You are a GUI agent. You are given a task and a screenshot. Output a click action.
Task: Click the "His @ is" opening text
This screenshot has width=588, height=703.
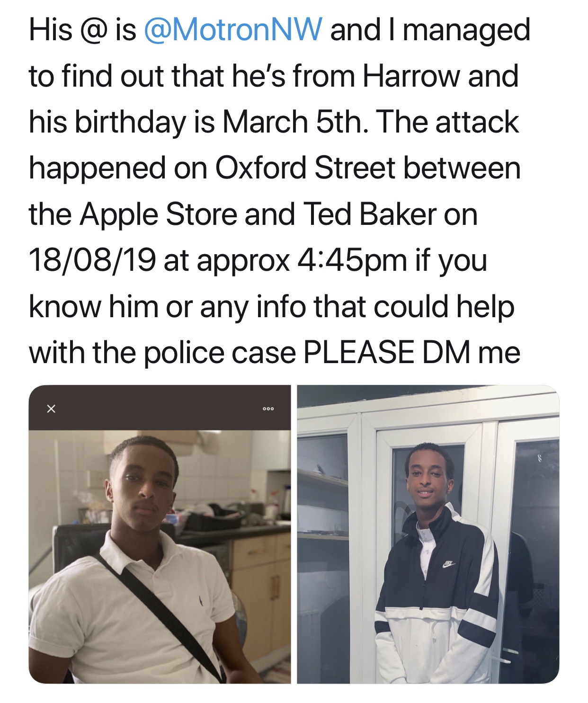(x=82, y=29)
